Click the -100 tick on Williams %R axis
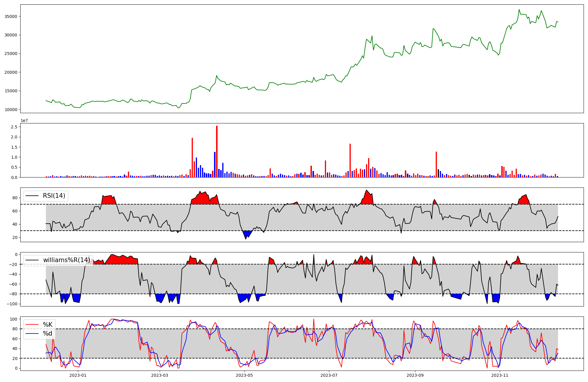This screenshot has width=588, height=382. (12, 304)
